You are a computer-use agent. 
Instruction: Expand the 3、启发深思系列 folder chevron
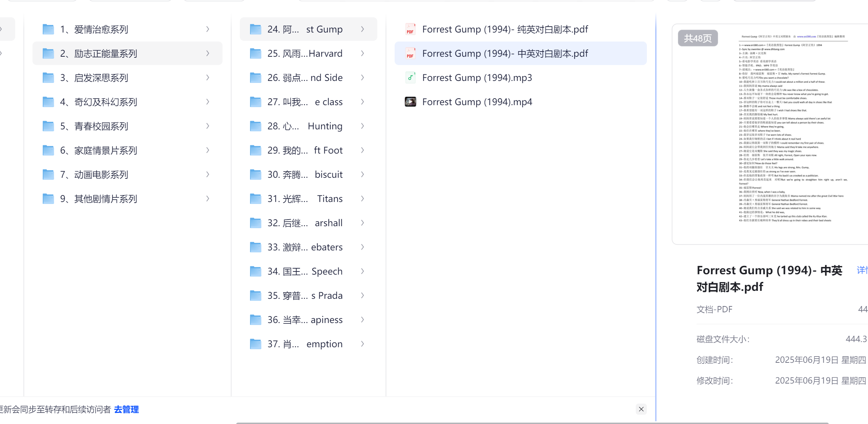208,78
